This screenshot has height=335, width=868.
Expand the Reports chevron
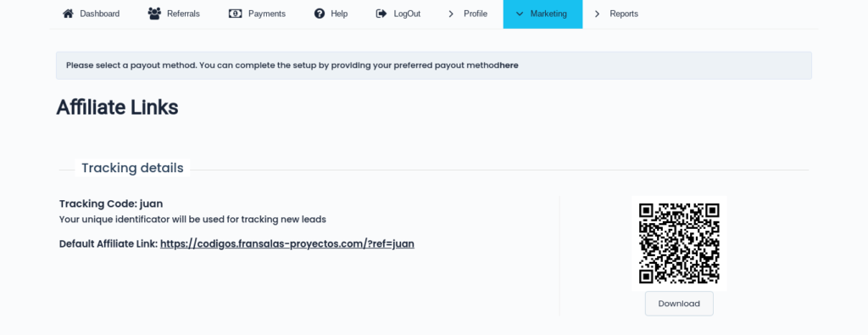(x=598, y=14)
